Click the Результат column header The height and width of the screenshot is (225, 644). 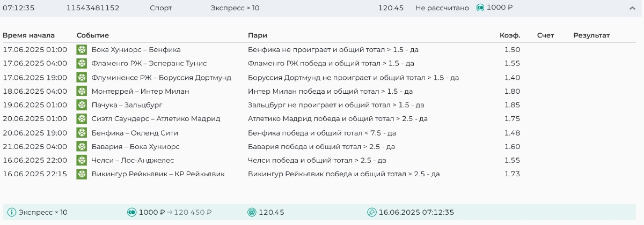[591, 35]
